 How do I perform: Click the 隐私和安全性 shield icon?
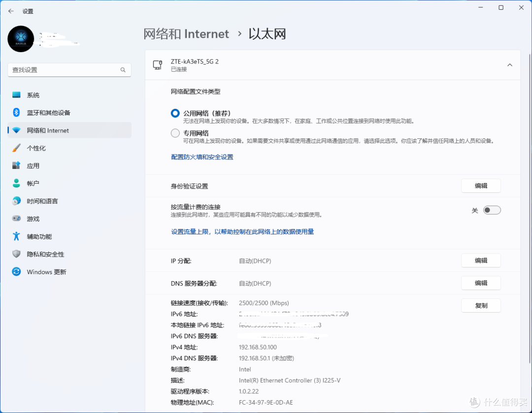(16, 254)
